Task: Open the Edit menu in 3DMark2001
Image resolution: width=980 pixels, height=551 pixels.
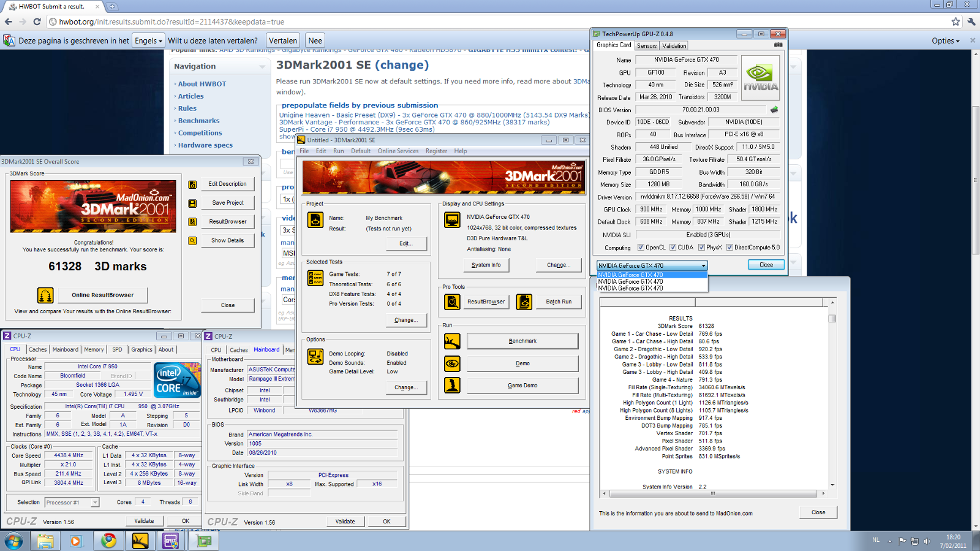Action: [x=321, y=151]
